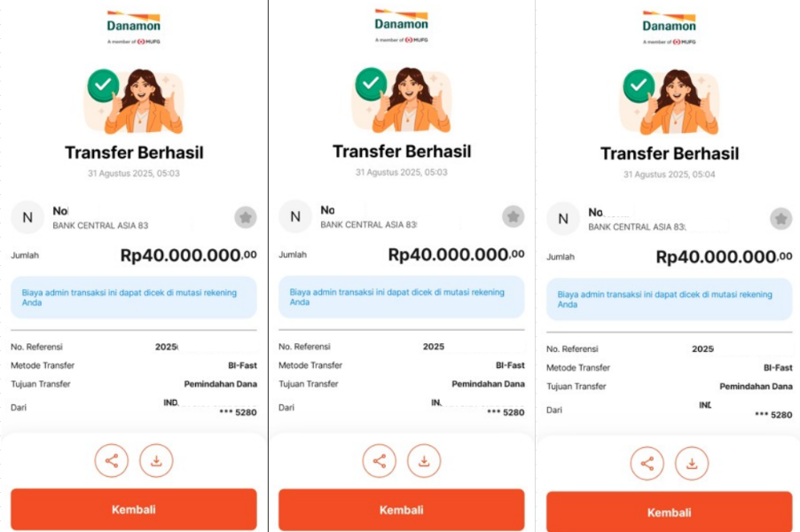
Task: Toggle favorite star in the right receipt
Action: pos(781,219)
